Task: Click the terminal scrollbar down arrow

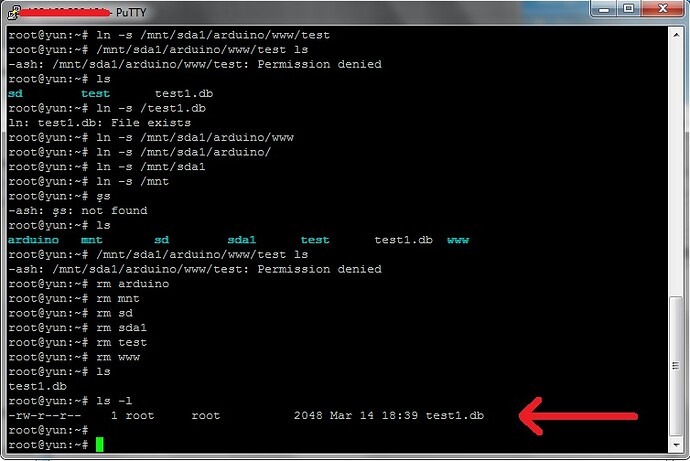Action: click(676, 445)
